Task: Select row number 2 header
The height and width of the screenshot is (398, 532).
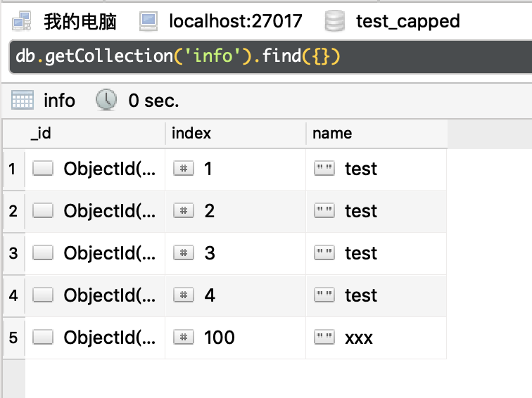Action: 13,211
